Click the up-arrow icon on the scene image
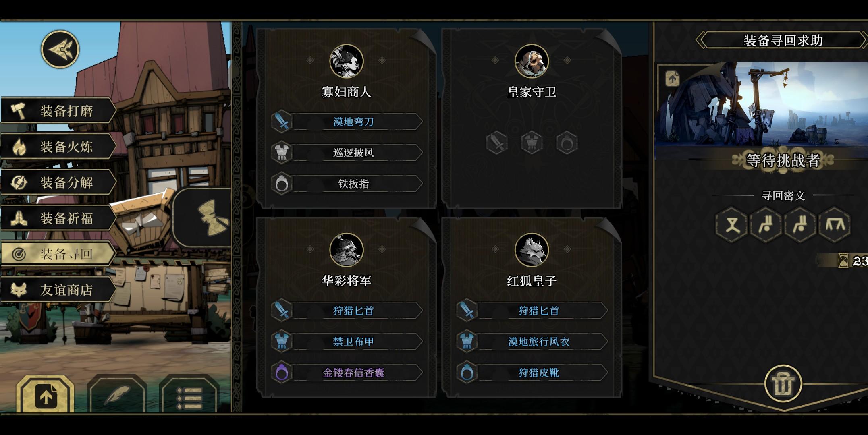868x435 pixels. pos(672,79)
